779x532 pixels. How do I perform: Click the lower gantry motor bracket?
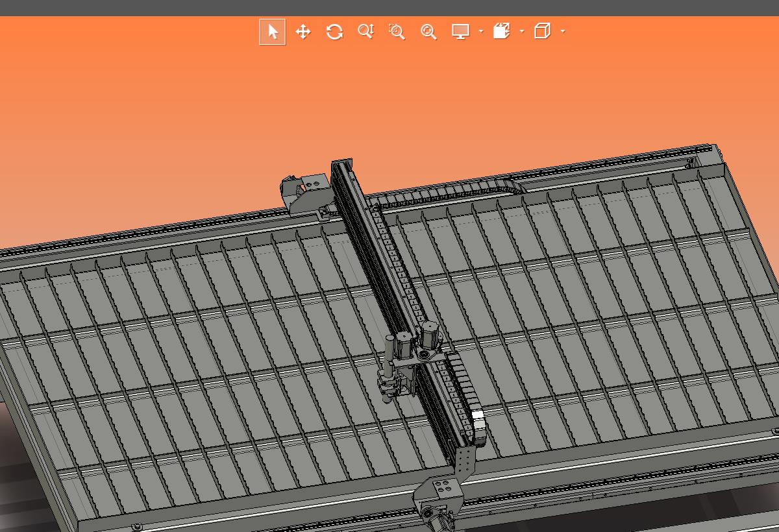[x=438, y=500]
